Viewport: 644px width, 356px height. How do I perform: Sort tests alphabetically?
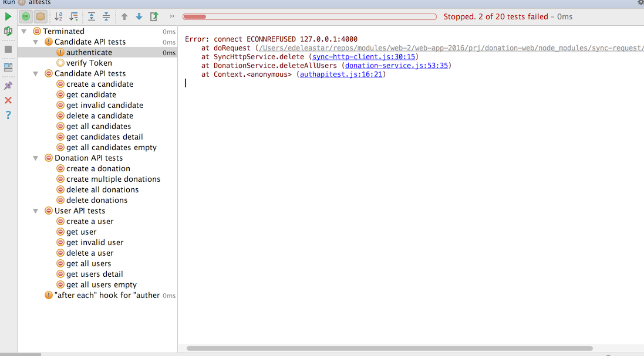pyautogui.click(x=59, y=16)
